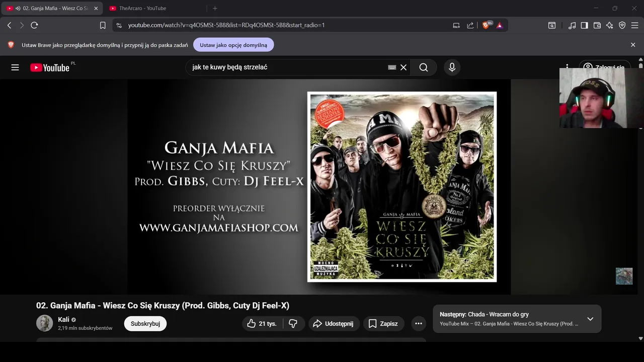Viewport: 644px width, 362px height.
Task: Open Brave Wallet
Action: pyautogui.click(x=597, y=25)
